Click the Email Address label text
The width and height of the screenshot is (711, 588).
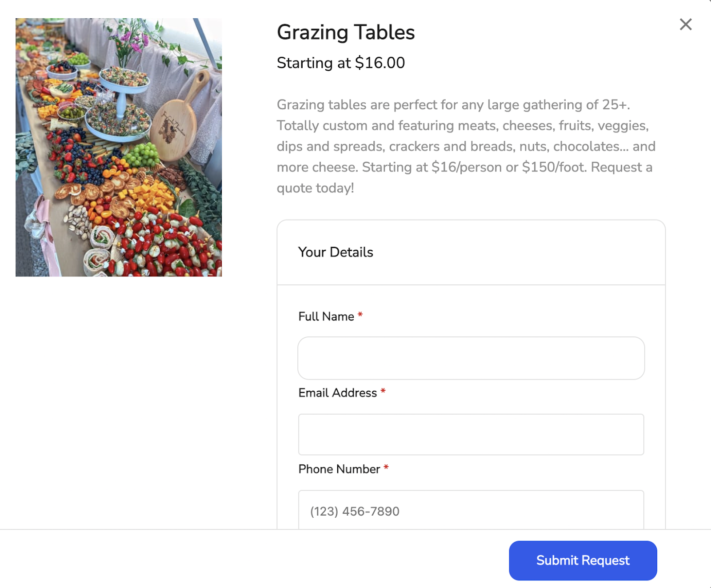tap(338, 393)
